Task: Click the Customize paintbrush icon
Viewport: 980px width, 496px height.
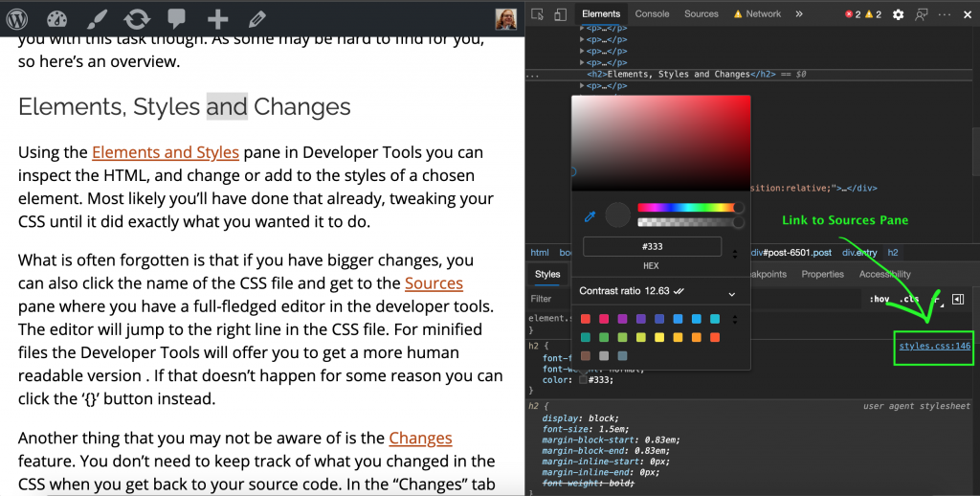Action: coord(97,19)
